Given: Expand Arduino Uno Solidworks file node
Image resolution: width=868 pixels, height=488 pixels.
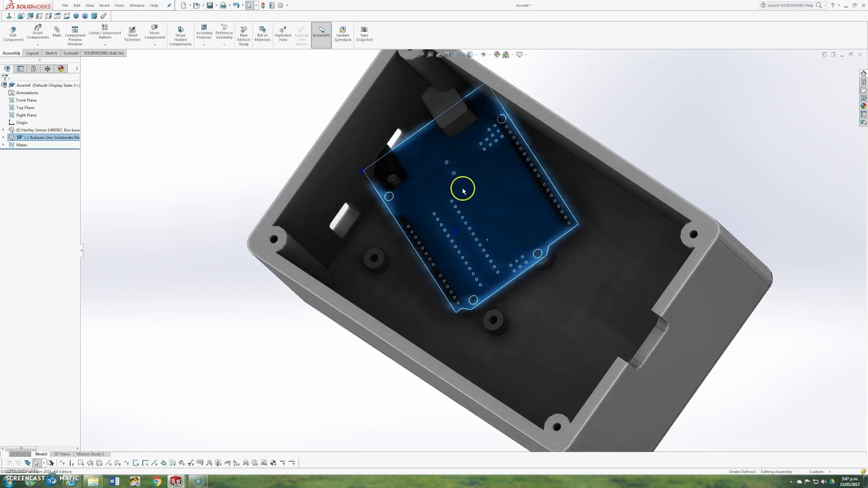Looking at the screenshot, I should [3, 138].
